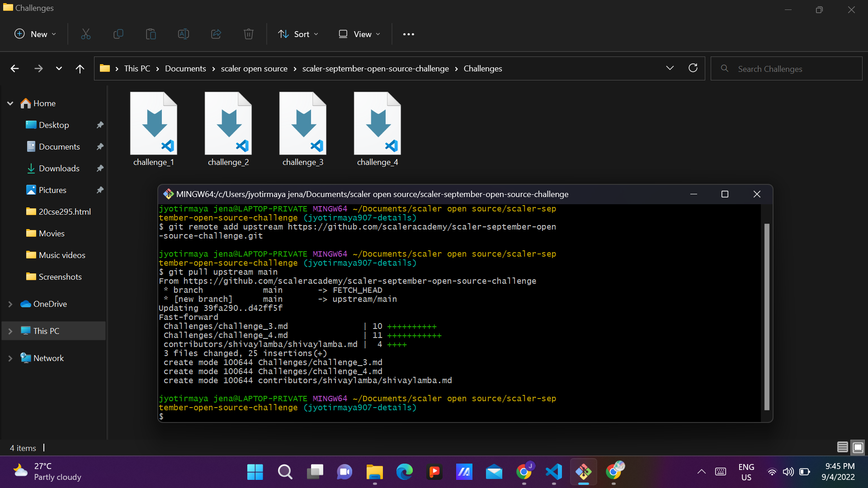The image size is (868, 488).
Task: Click the Cut scissors icon in toolbar
Action: [86, 34]
